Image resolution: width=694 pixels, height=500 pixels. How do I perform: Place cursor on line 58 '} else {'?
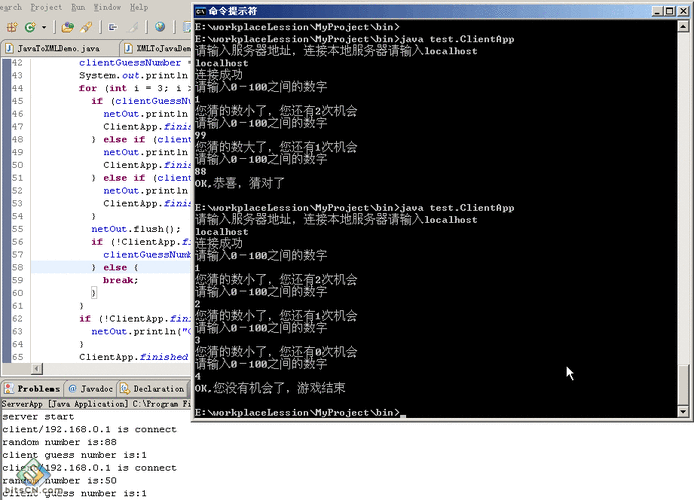tap(115, 267)
